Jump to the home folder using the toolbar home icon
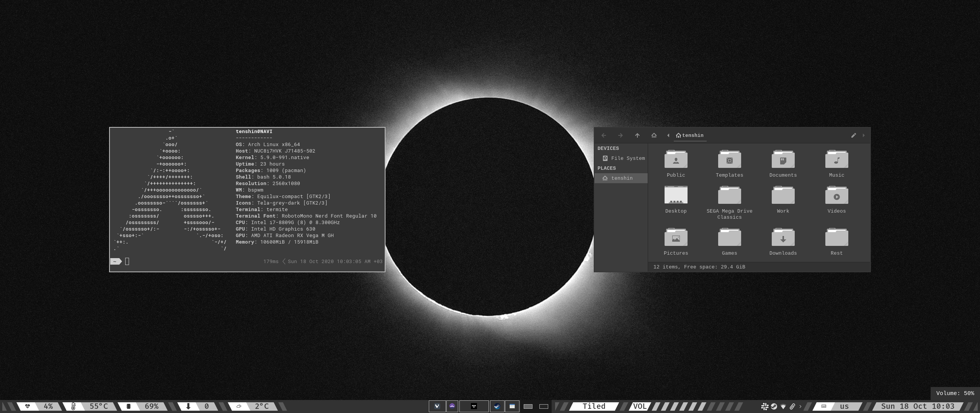Screen dimensions: 980x413 coord(654,135)
